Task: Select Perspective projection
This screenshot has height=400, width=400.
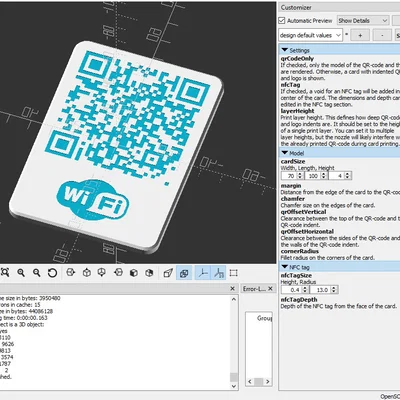Action: (x=168, y=273)
